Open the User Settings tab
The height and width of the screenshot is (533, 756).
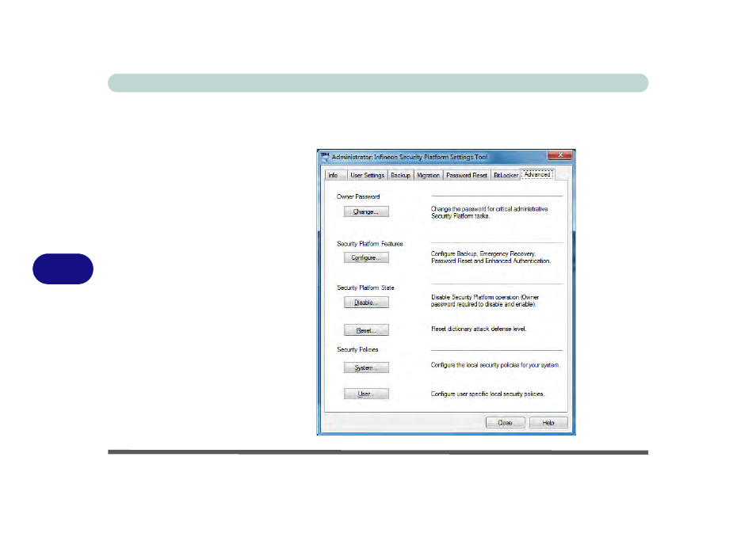[367, 175]
